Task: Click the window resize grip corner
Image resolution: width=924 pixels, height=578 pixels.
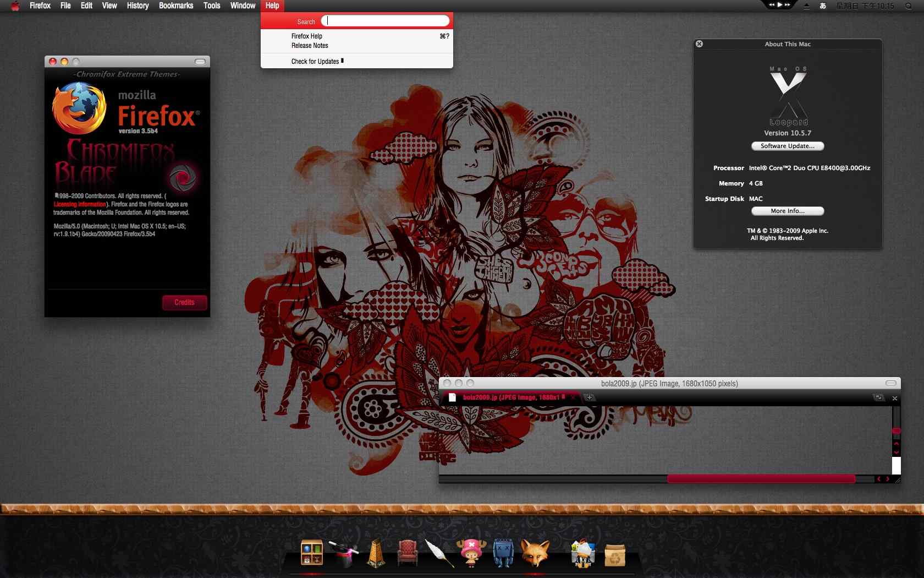Action: point(897,479)
